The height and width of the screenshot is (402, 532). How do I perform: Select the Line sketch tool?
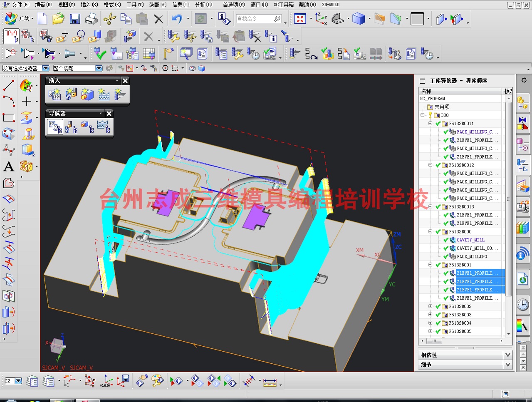pyautogui.click(x=9, y=85)
